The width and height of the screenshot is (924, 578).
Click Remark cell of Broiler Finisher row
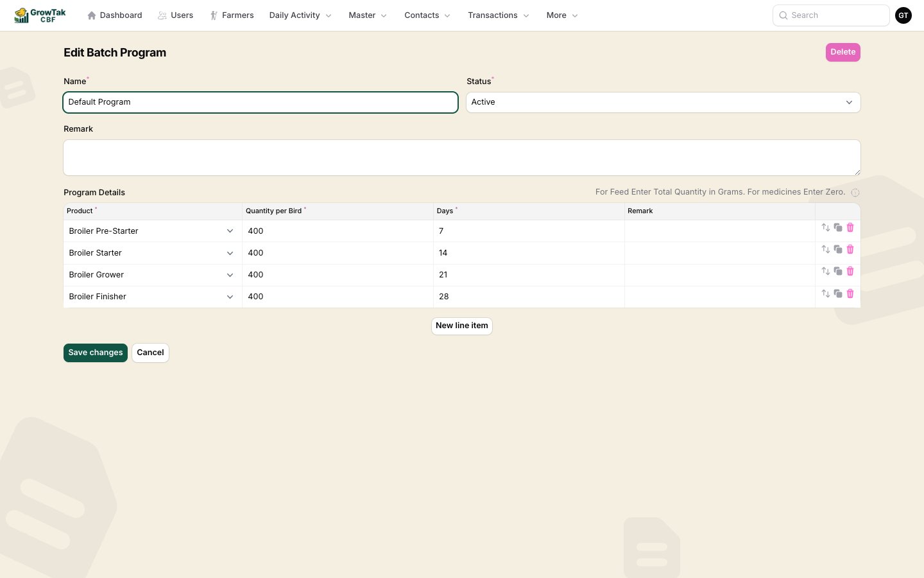[720, 297]
